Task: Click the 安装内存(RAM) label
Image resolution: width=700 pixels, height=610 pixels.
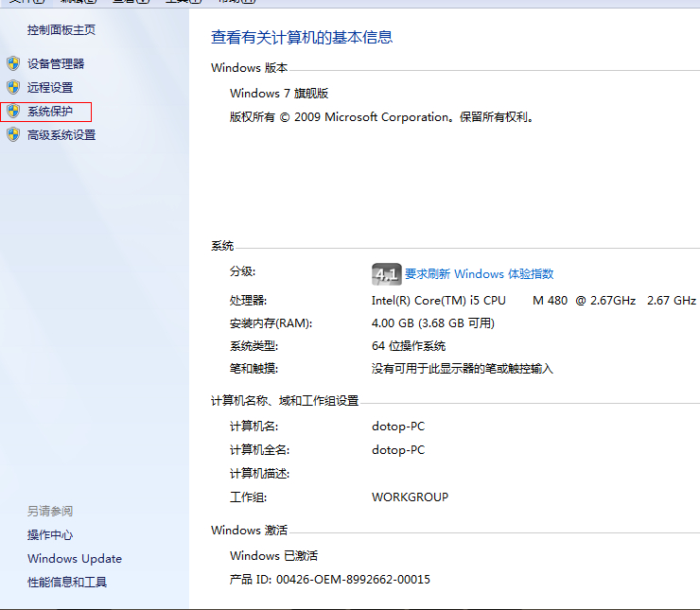Action: [x=271, y=323]
